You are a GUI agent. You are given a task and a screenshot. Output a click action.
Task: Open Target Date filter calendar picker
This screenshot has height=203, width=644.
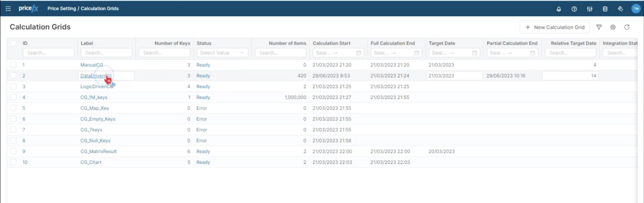tap(474, 53)
